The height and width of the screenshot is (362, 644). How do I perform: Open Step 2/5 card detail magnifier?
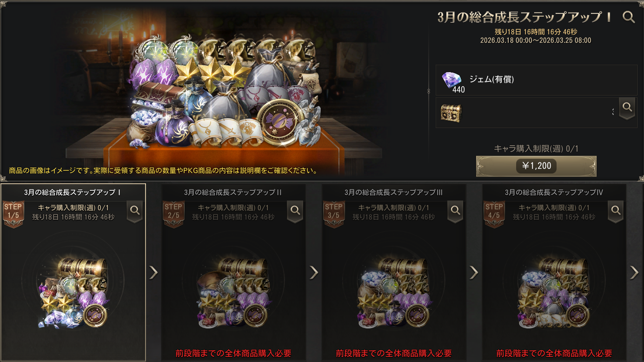[295, 211]
